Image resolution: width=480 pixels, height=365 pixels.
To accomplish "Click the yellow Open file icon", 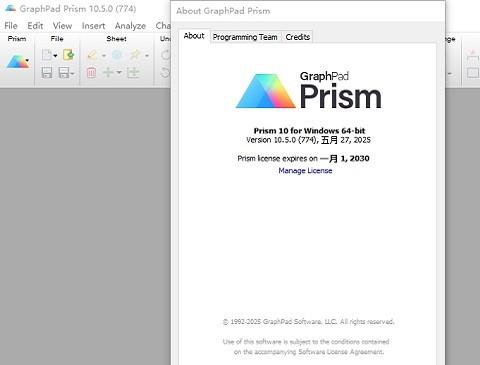I will 68,55.
